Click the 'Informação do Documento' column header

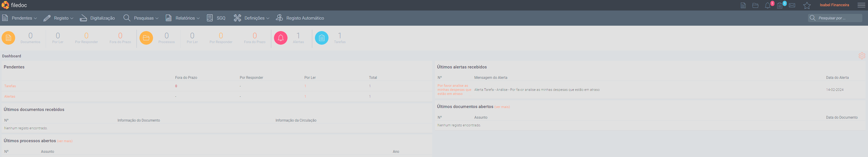click(x=139, y=121)
